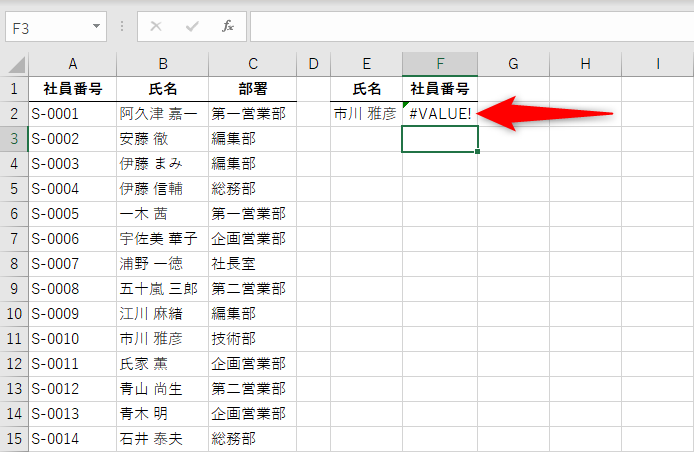Image resolution: width=694 pixels, height=452 pixels.
Task: Select row 15 header
Action: click(14, 439)
